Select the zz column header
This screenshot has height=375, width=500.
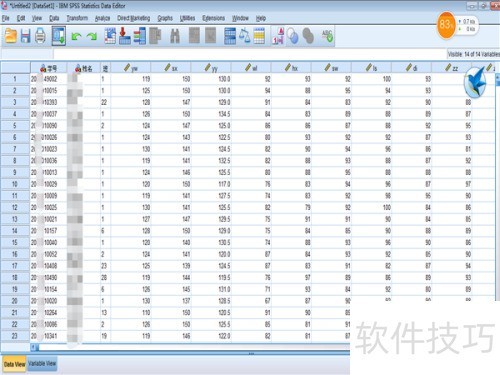click(451, 68)
